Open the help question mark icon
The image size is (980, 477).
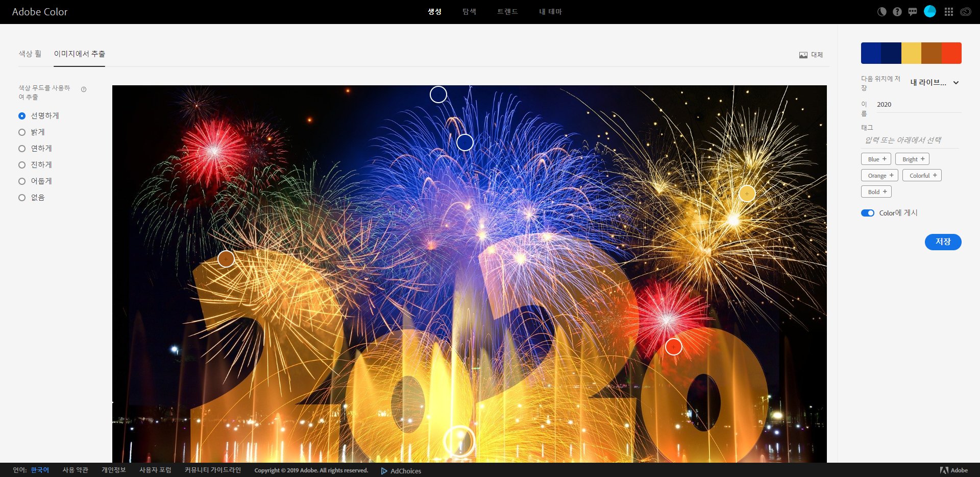897,12
